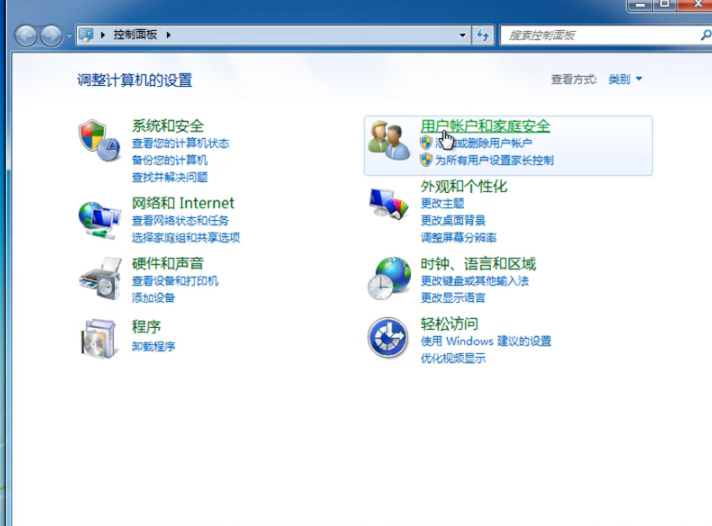Click the address bar refresh icon

point(483,35)
